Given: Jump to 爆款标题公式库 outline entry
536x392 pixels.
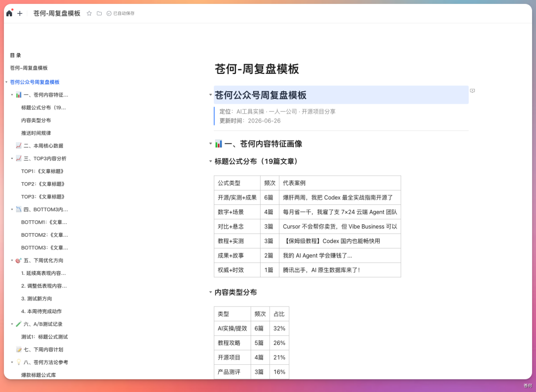Looking at the screenshot, I should [x=38, y=375].
